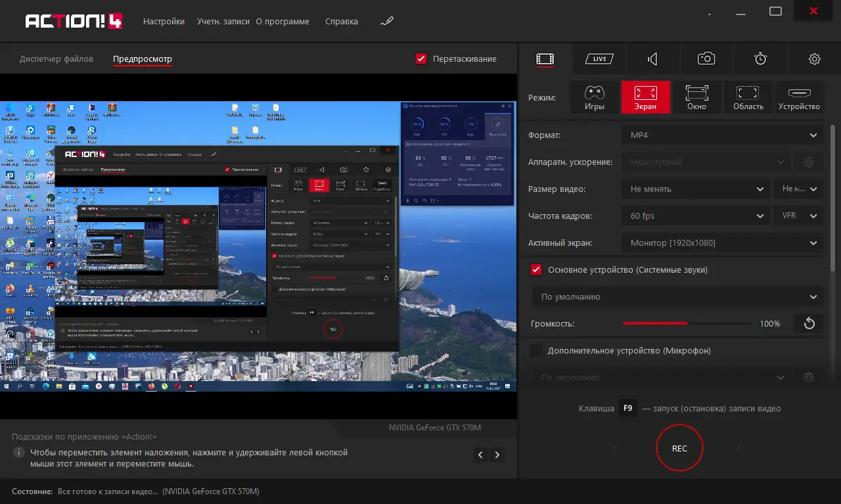Click the Громкость volume slider
This screenshot has width=841, height=504.
pyautogui.click(x=686, y=324)
